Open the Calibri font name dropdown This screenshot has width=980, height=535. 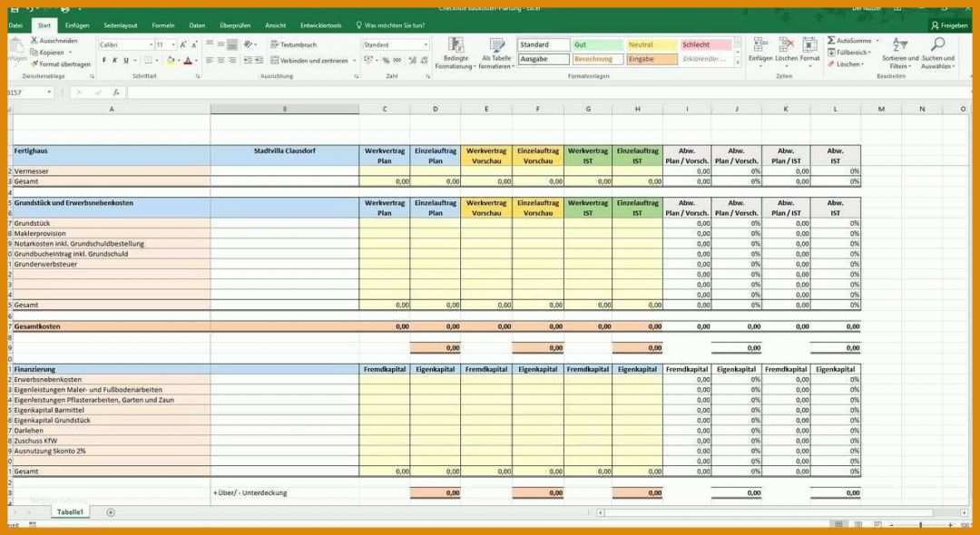coord(150,44)
